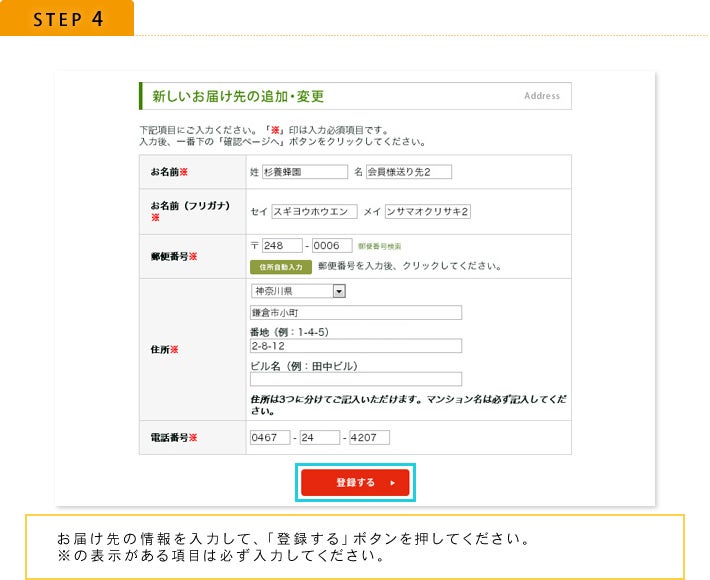Click the postal code field containing 0006

tap(332, 246)
